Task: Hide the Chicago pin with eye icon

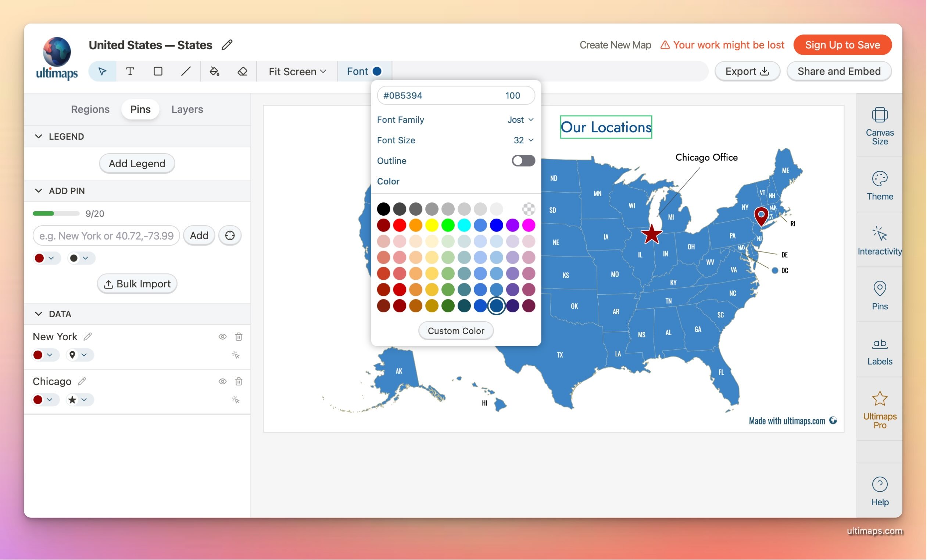Action: tap(222, 381)
